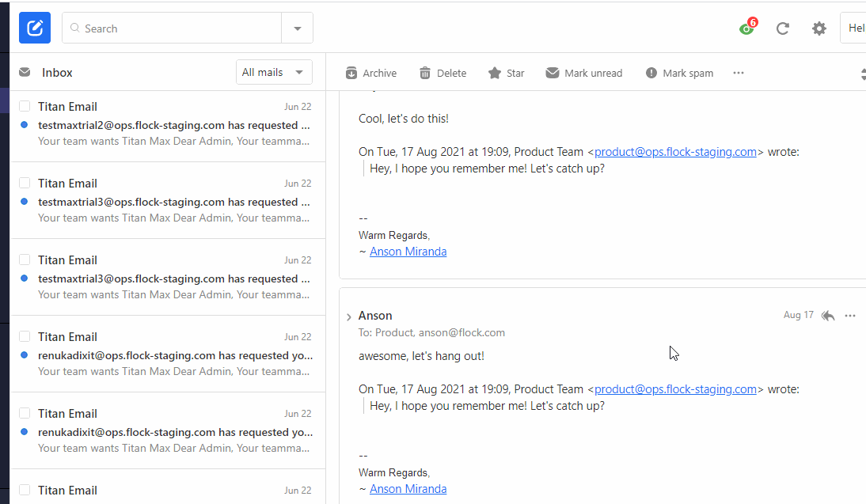The width and height of the screenshot is (866, 504).
Task: Toggle unread dot on testmaxtrial2 email
Action: 25,125
